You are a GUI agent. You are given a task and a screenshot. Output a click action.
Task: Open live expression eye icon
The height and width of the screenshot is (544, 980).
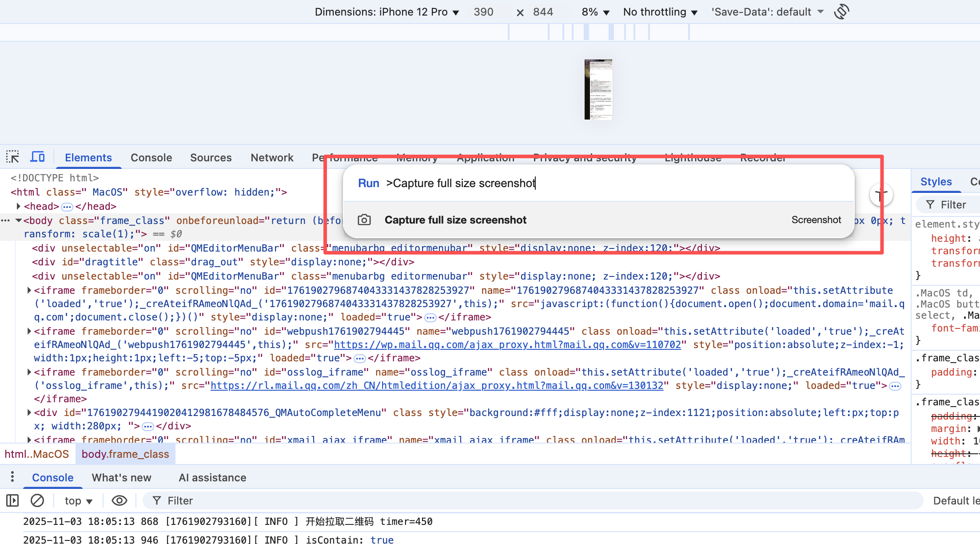coord(119,501)
